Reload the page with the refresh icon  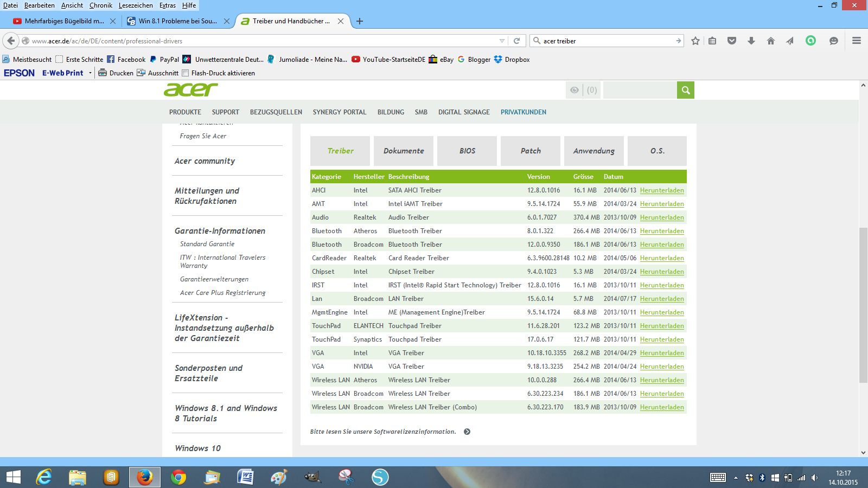pos(516,41)
